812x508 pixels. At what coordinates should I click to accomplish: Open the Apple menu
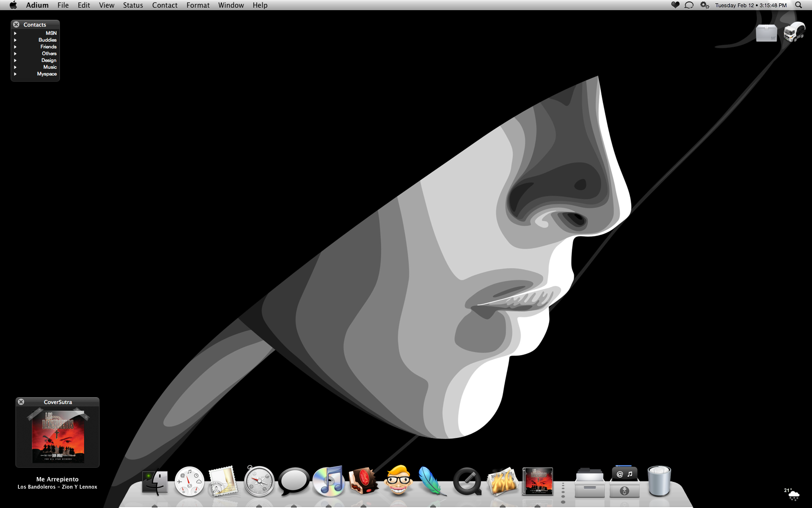(x=13, y=5)
